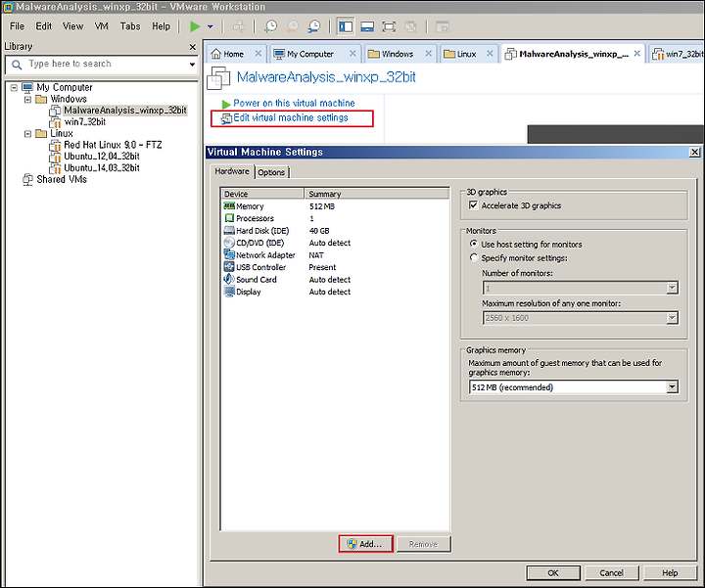Open the power options dropdown arrow
Viewport: 705px width, 588px height.
(210, 27)
